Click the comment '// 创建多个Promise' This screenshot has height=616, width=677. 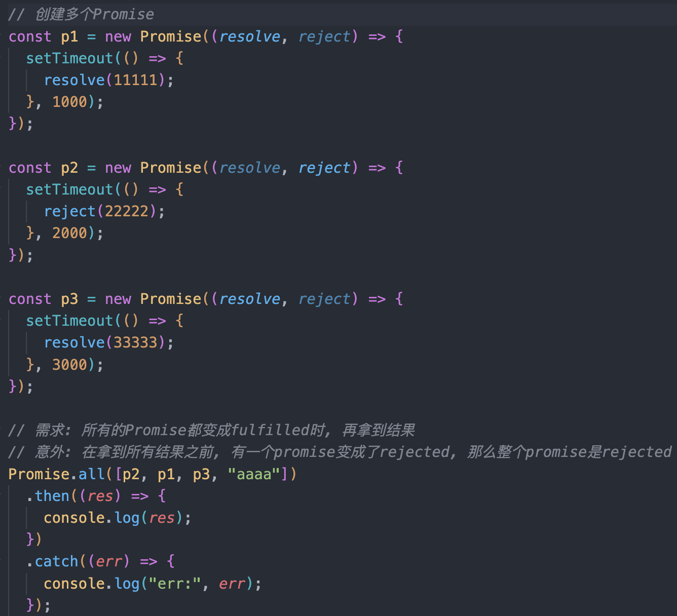pyautogui.click(x=81, y=14)
